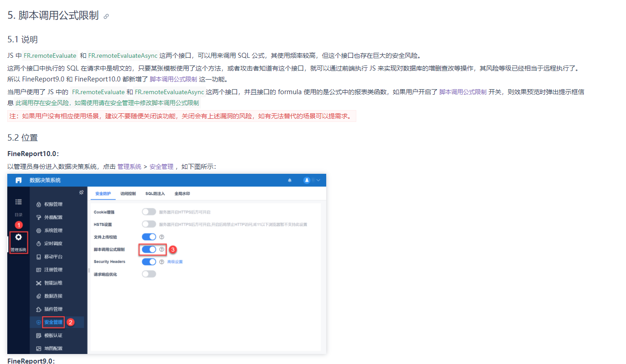Click the gear icon beside 系统管理
The height and width of the screenshot is (364, 626).
(39, 231)
